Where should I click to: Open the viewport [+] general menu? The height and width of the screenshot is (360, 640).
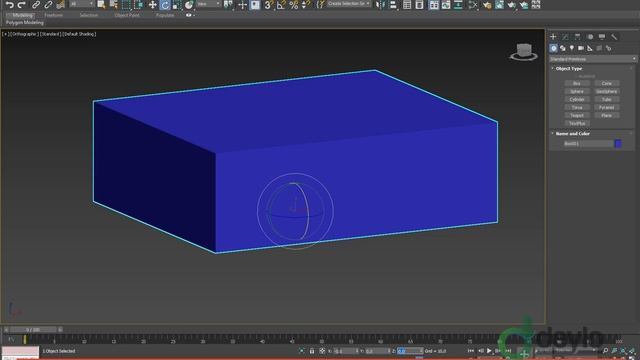tap(5, 34)
